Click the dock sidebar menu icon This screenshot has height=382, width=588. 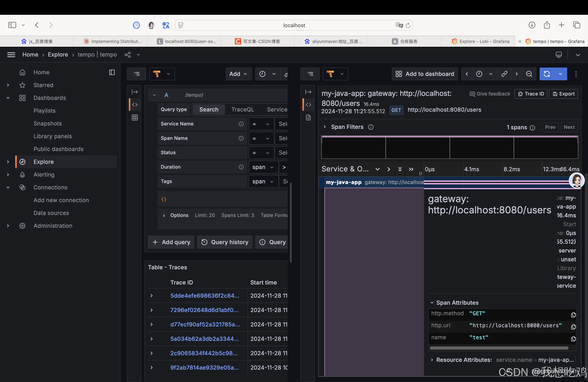click(x=112, y=72)
